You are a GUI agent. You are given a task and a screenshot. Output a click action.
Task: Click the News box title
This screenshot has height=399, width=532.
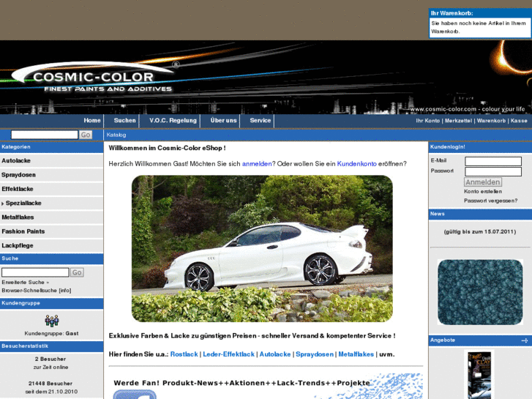click(x=438, y=214)
